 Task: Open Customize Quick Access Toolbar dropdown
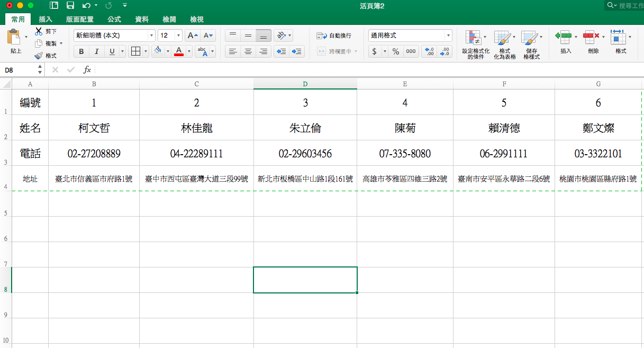coord(124,5)
